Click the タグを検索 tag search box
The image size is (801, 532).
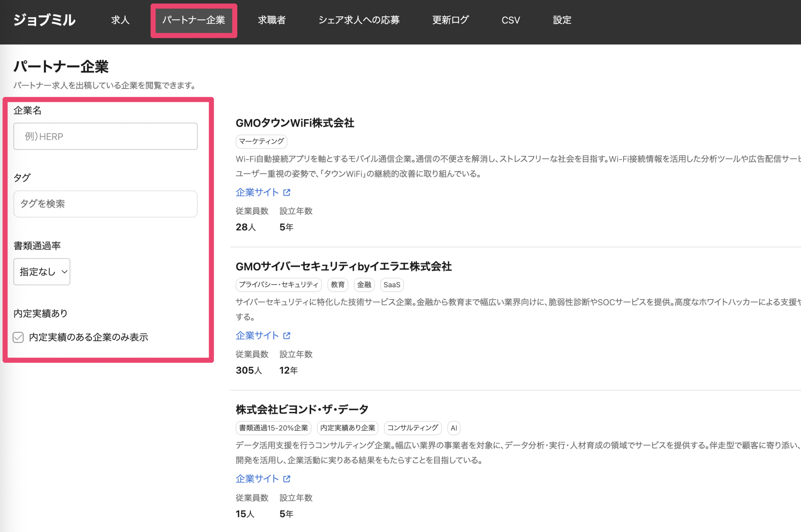tap(105, 204)
